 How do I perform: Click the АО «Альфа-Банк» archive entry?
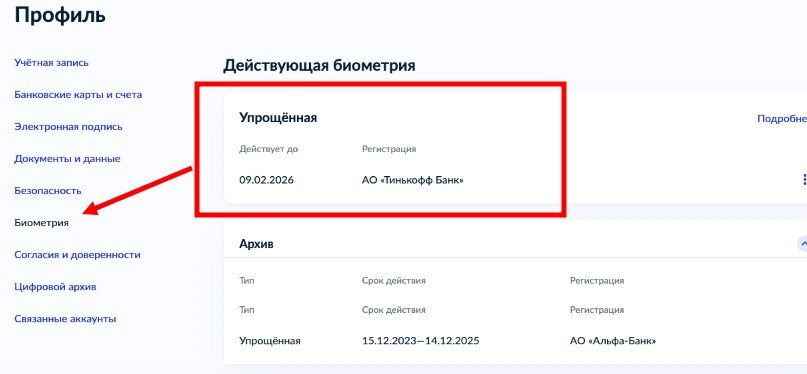613,341
